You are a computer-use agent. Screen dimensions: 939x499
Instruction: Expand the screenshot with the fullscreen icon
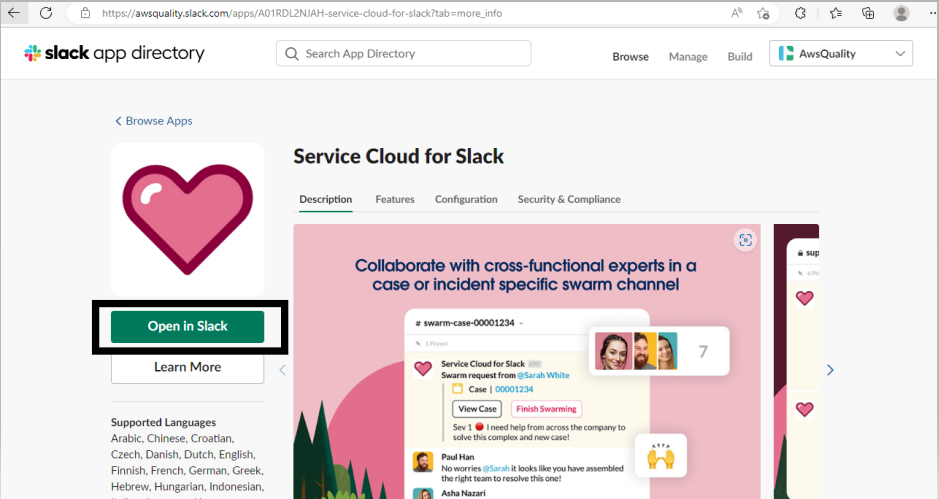746,240
